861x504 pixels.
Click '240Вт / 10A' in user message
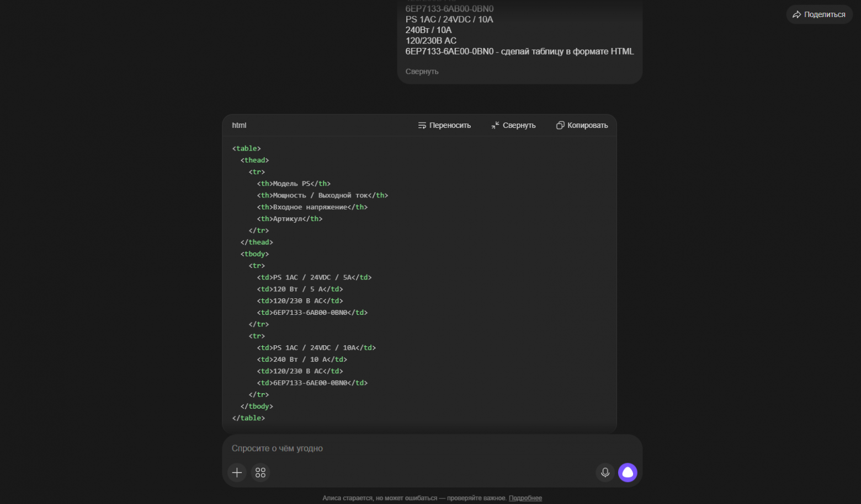pyautogui.click(x=428, y=30)
